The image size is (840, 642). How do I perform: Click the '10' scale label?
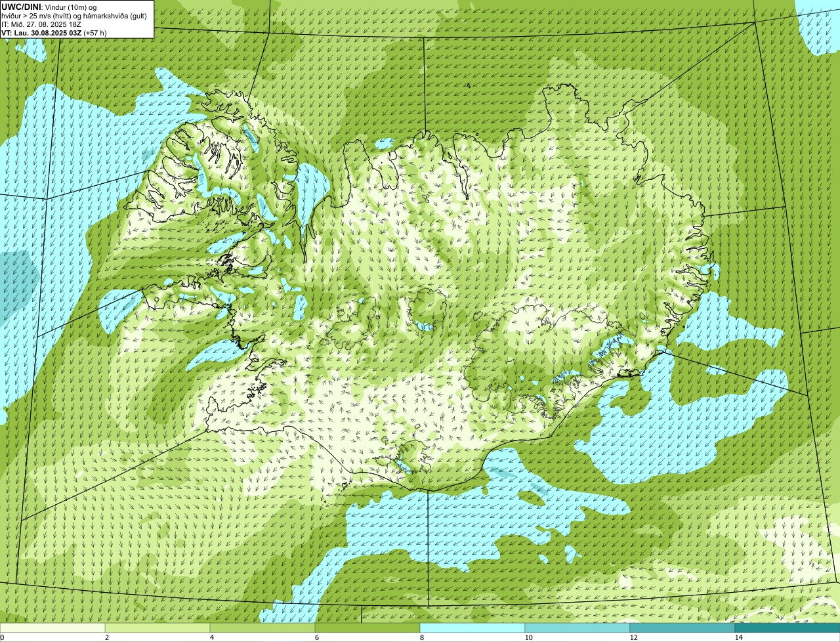click(528, 637)
